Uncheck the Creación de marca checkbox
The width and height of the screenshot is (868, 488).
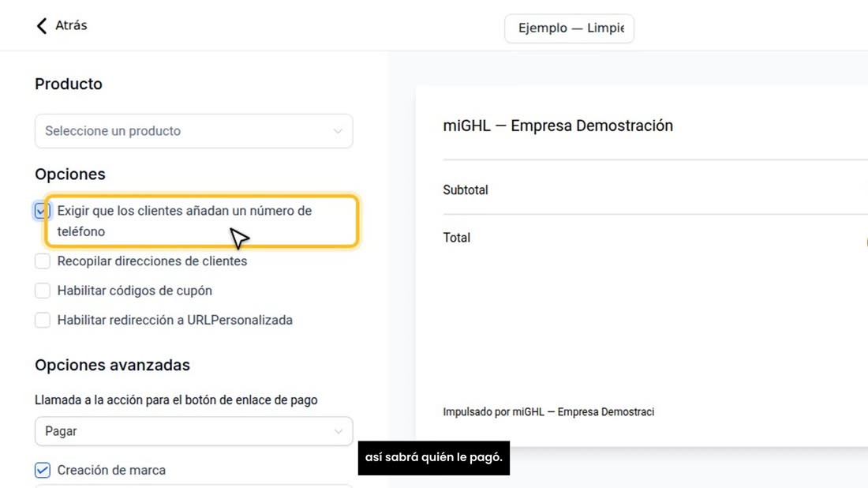click(43, 471)
